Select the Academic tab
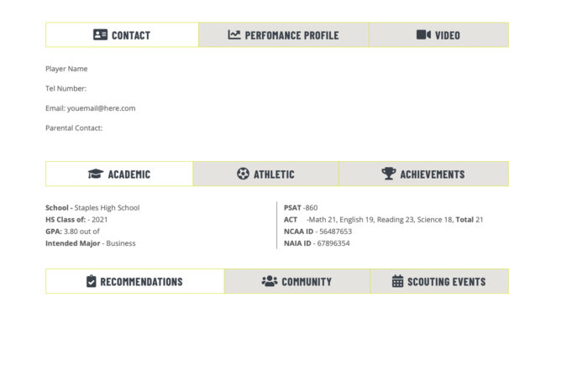The image size is (588, 370). (x=119, y=174)
